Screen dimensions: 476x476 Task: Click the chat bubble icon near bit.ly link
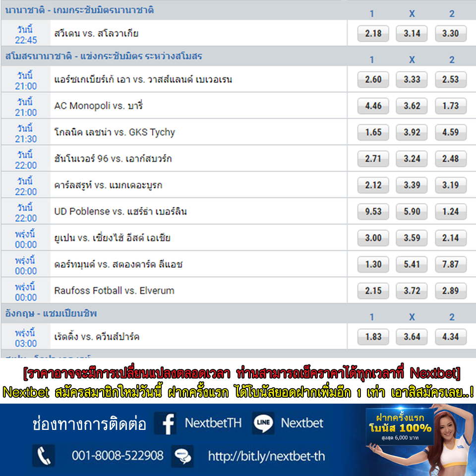(182, 456)
